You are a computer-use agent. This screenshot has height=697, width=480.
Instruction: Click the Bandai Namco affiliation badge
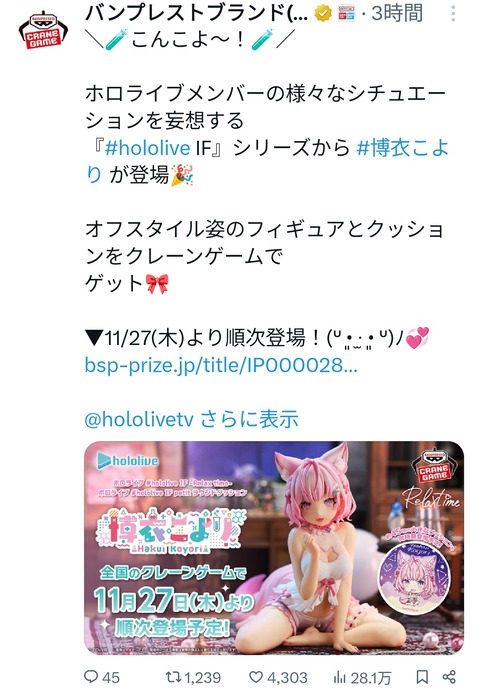347,14
